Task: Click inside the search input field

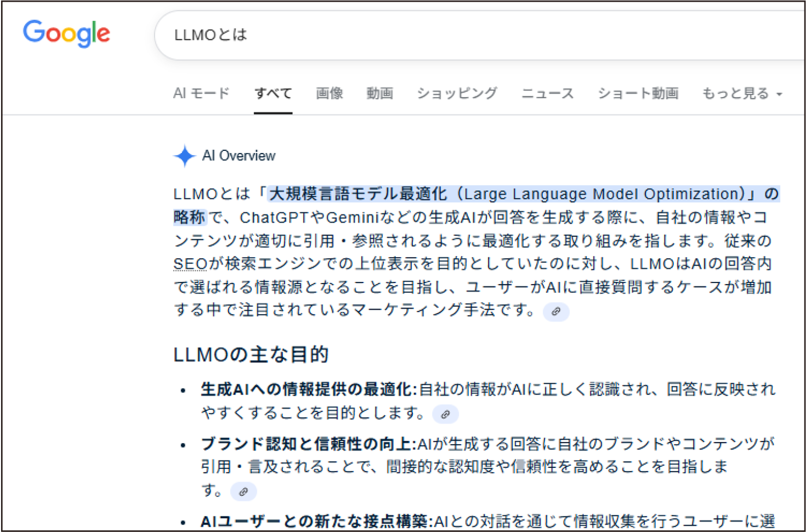Action: pos(365,36)
